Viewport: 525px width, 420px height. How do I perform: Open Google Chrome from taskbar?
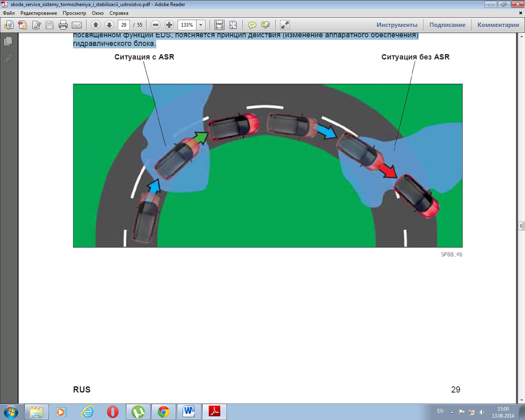[x=164, y=412]
